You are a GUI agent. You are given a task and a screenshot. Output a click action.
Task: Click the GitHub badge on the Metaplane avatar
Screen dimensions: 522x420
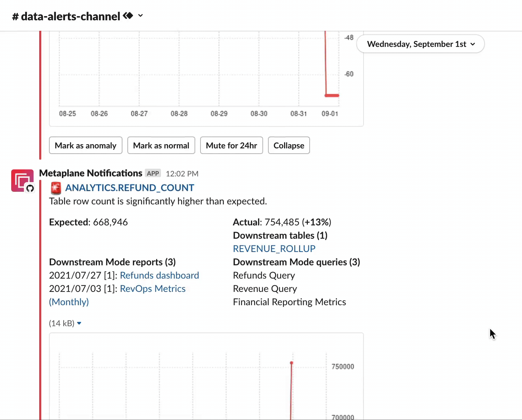30,188
